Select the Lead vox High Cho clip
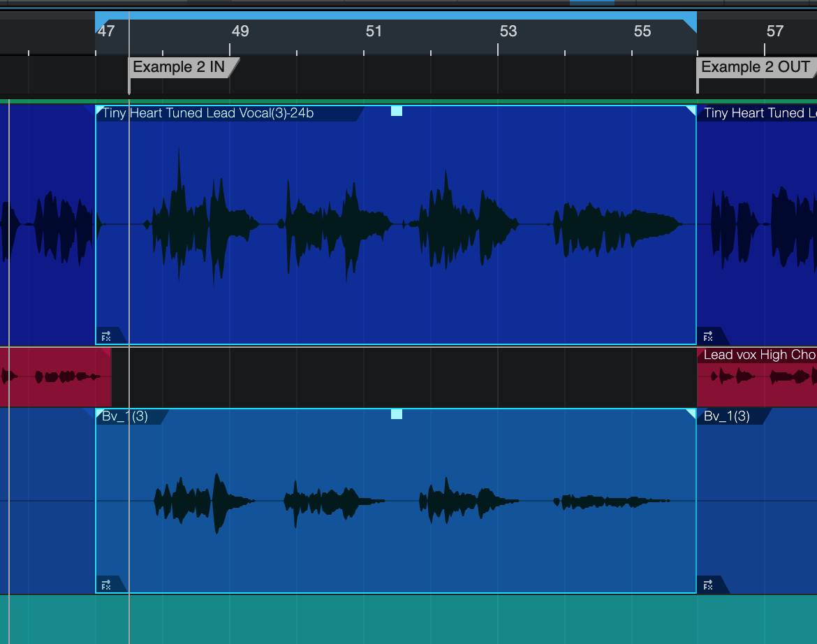The height and width of the screenshot is (644, 817). pos(757,377)
